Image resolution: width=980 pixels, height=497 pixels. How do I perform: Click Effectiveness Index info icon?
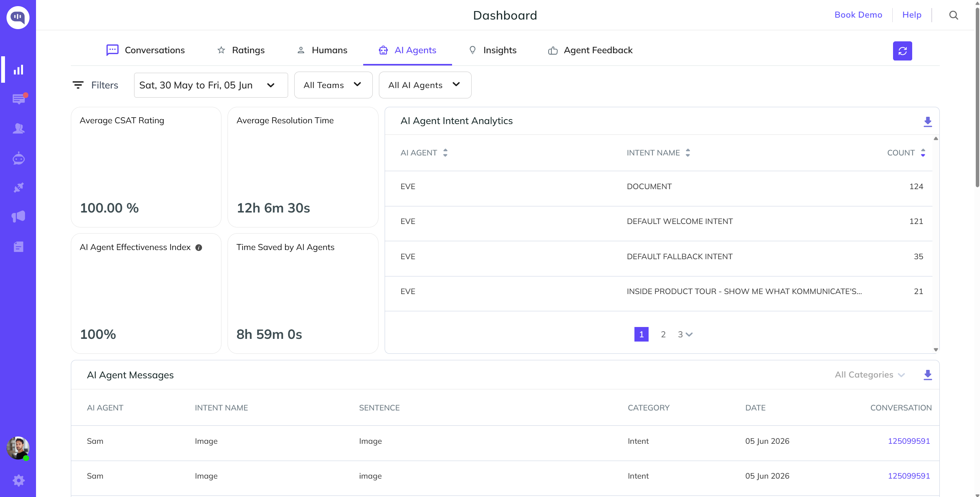pos(198,248)
